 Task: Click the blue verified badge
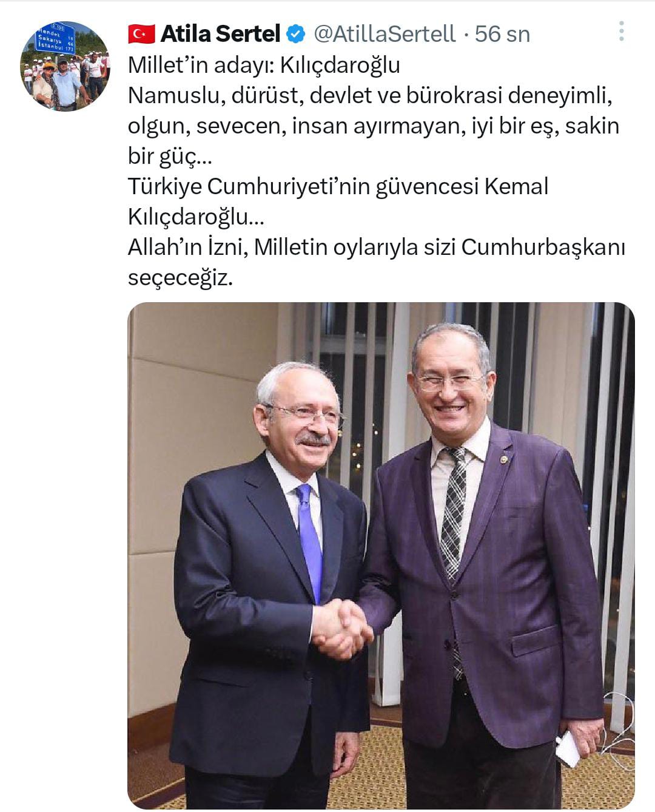(x=295, y=34)
